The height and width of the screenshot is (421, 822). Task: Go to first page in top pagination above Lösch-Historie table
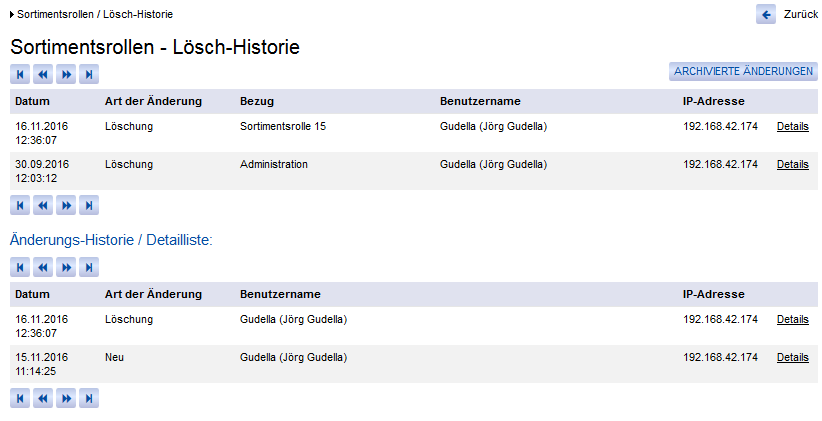20,74
